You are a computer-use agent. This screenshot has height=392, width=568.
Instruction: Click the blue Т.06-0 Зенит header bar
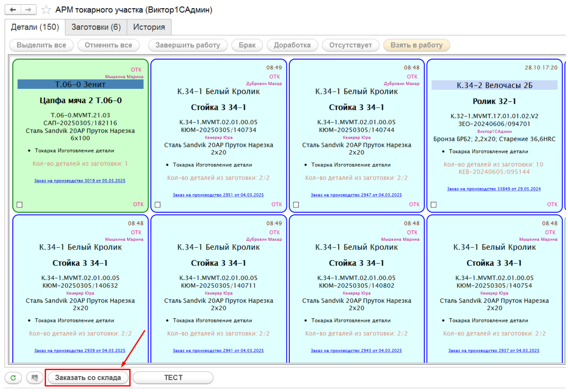click(80, 85)
